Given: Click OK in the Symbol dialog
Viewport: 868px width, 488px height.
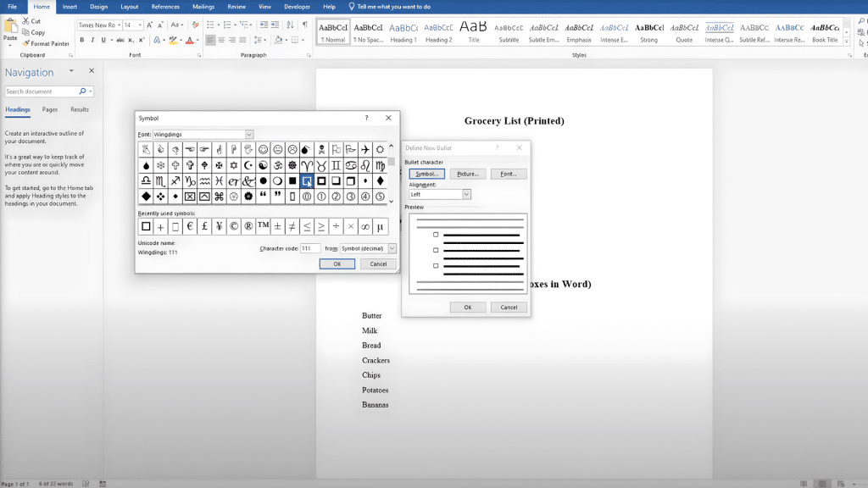Looking at the screenshot, I should click(x=337, y=263).
